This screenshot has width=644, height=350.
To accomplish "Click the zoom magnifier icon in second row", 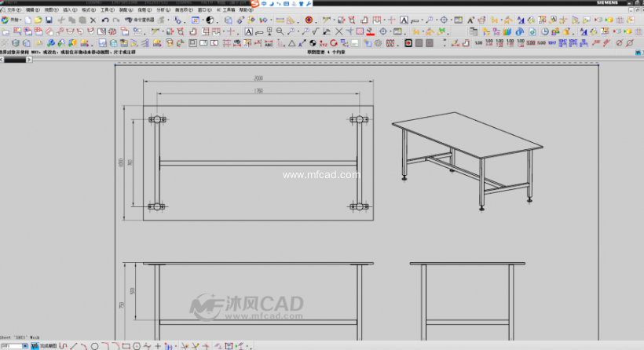I will click(280, 31).
